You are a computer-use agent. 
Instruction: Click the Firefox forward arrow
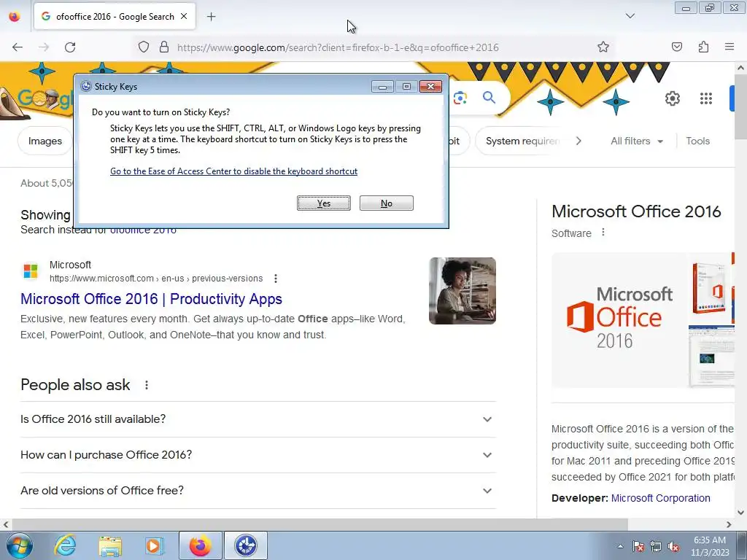(x=44, y=47)
